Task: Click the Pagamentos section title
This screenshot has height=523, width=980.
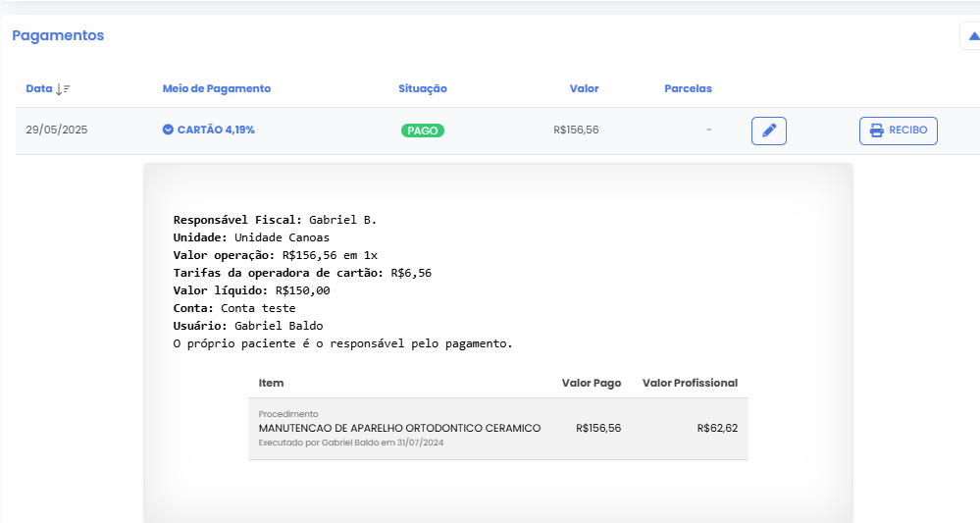Action: click(x=58, y=35)
